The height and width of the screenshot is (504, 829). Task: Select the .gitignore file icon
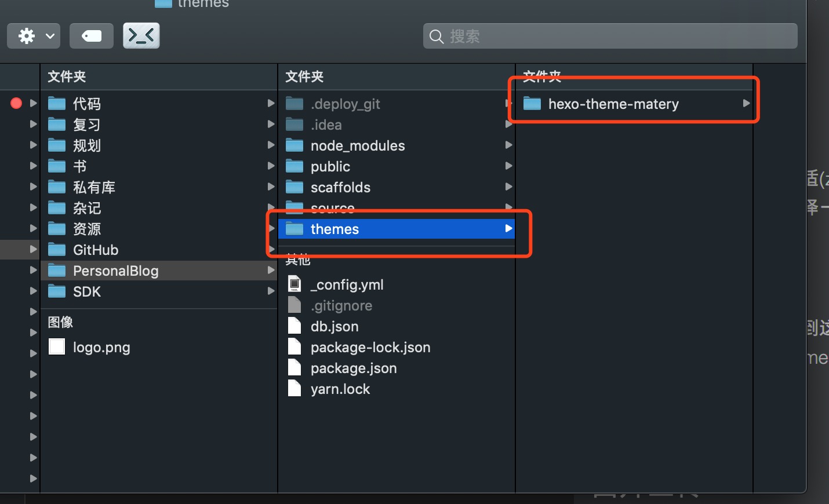tap(294, 305)
